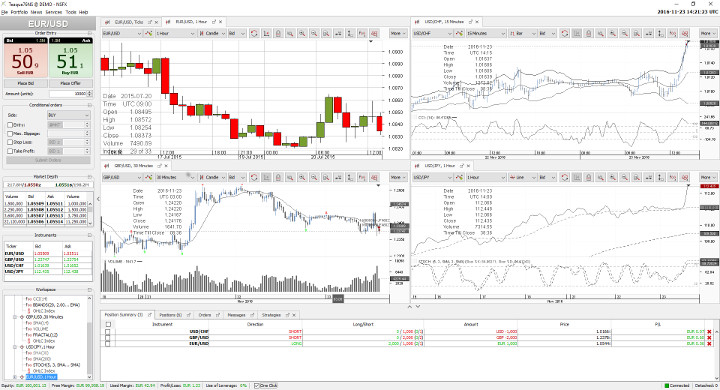
Task: Open the Bar type dropdown in USD/CHF chart
Action: 523,34
